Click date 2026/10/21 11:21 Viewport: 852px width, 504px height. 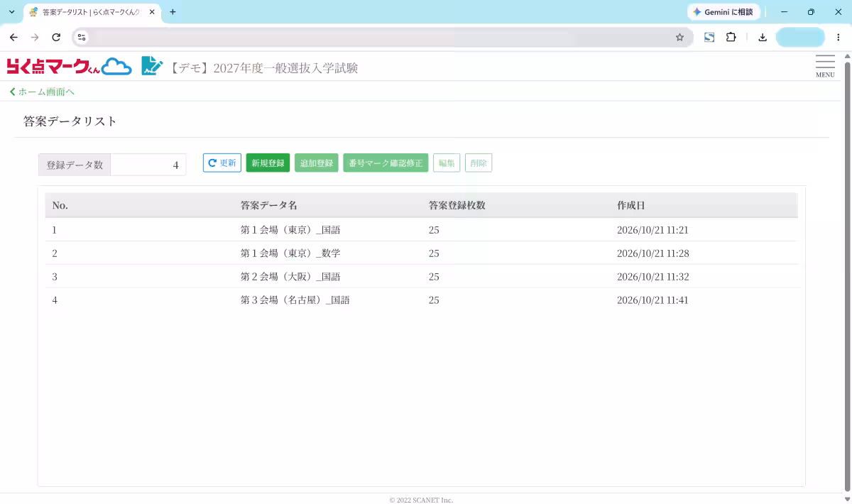click(653, 230)
